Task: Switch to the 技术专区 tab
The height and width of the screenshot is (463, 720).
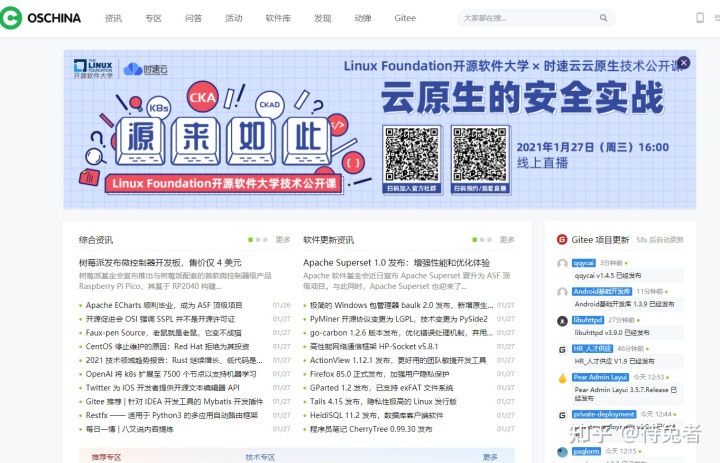Action: 260,457
